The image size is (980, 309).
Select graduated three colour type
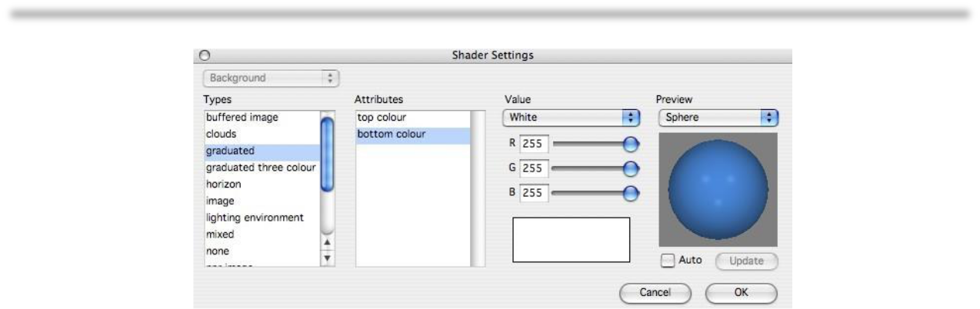260,168
